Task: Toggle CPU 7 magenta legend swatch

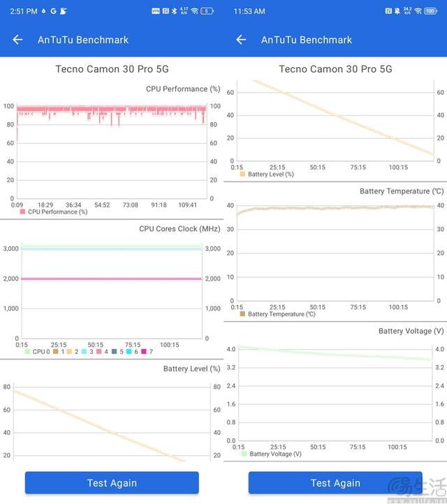Action: pos(144,352)
